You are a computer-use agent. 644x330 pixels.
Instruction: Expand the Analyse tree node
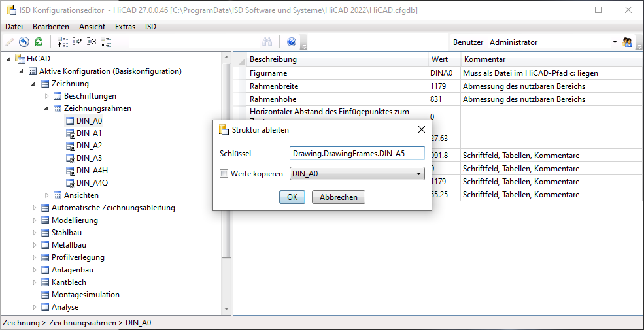tap(34, 307)
